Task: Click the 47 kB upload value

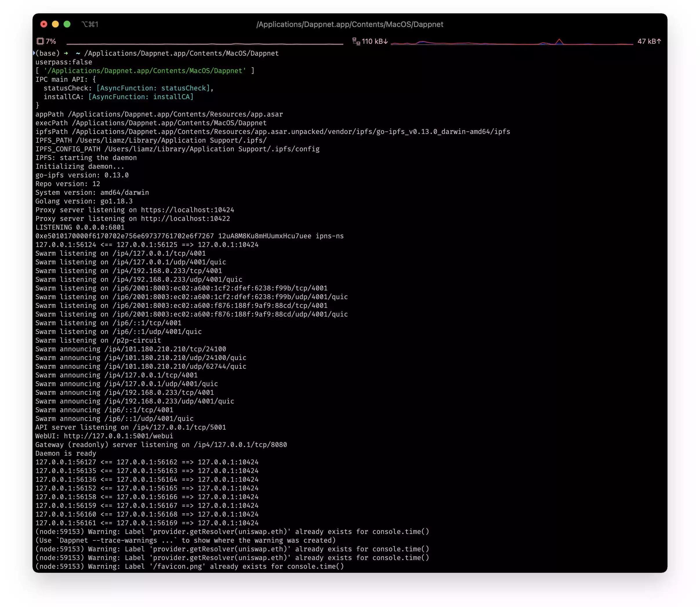Action: point(649,41)
